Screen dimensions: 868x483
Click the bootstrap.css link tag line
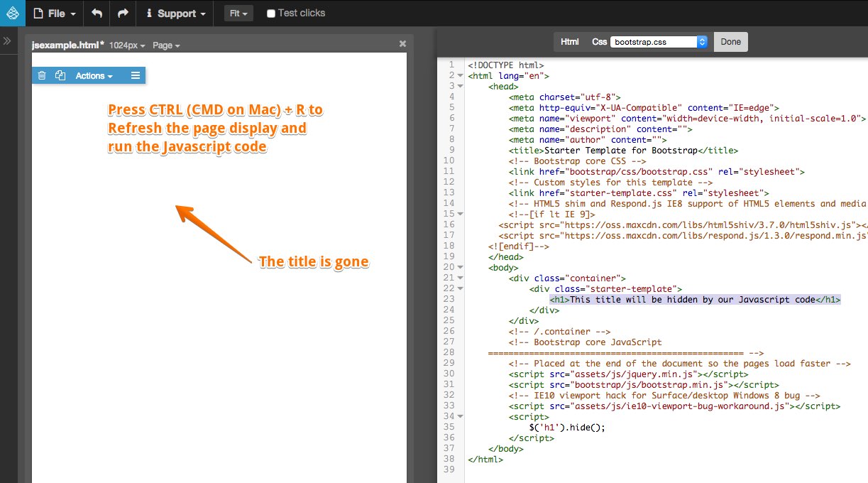pos(657,172)
